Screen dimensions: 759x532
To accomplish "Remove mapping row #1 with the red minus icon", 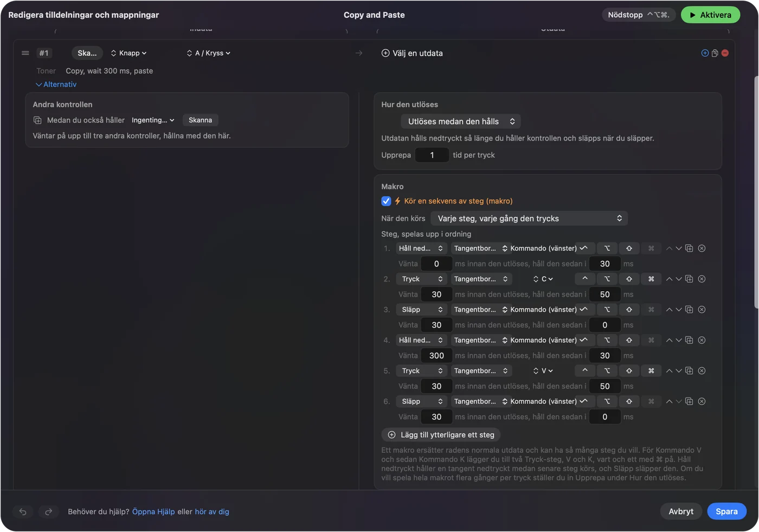I will (x=725, y=53).
